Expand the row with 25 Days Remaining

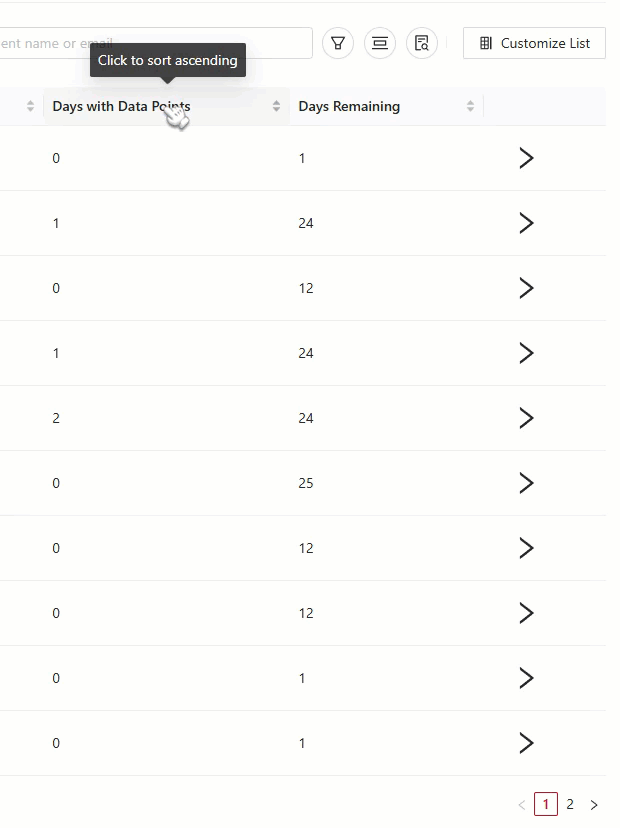[x=527, y=482]
